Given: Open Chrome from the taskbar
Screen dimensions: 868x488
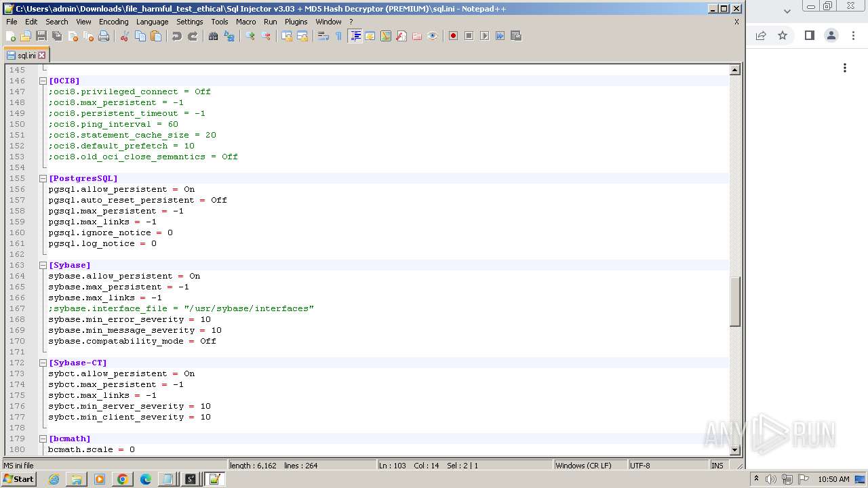Looking at the screenshot, I should [x=122, y=479].
